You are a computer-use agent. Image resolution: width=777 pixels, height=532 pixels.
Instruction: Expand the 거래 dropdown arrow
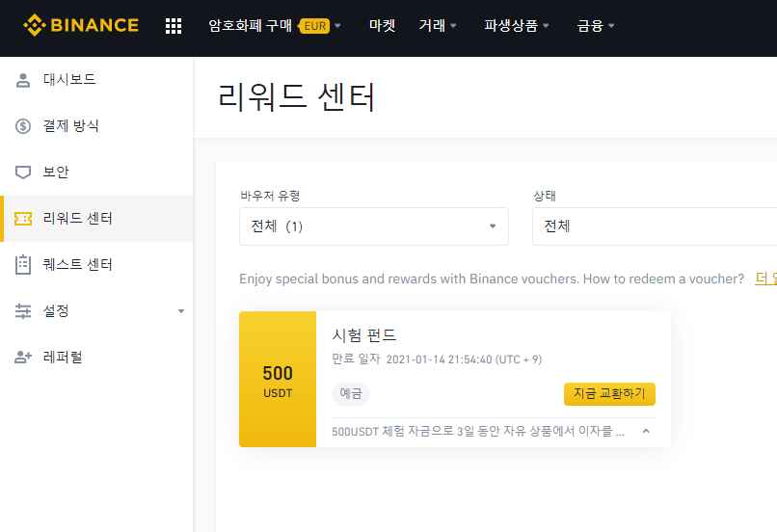[453, 26]
